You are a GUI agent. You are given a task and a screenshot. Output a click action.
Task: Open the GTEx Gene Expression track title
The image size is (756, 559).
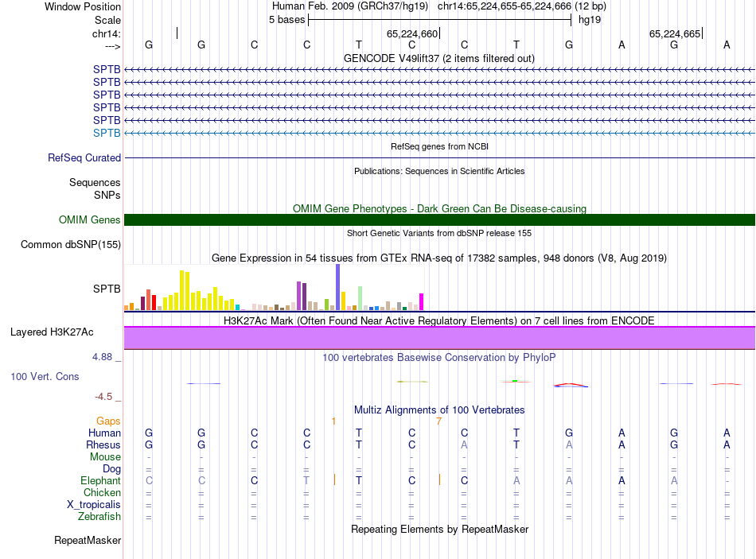click(x=439, y=258)
